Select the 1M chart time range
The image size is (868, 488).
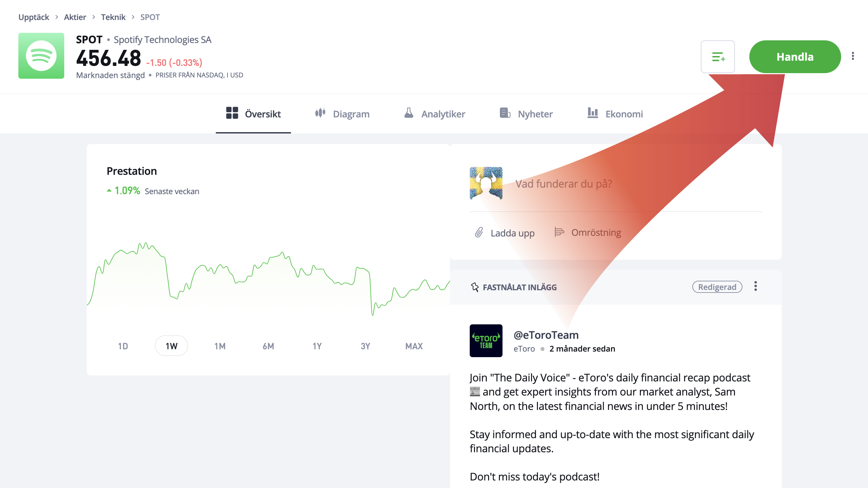pos(220,346)
